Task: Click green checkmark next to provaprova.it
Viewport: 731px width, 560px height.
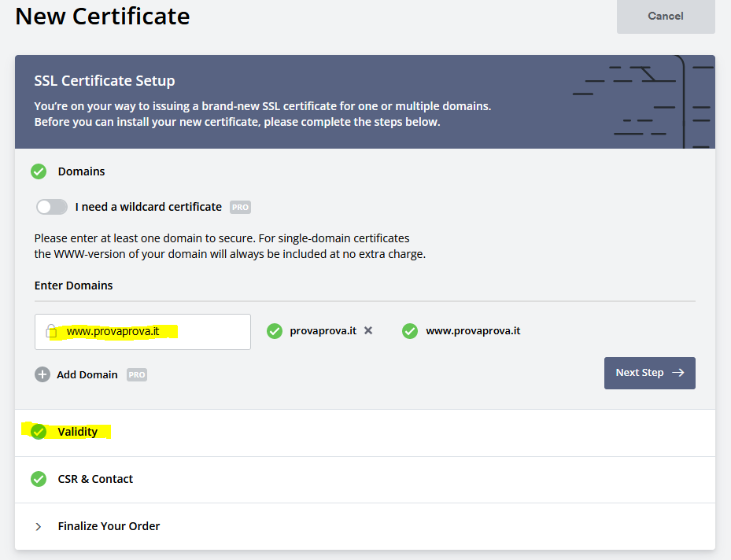Action: point(275,331)
